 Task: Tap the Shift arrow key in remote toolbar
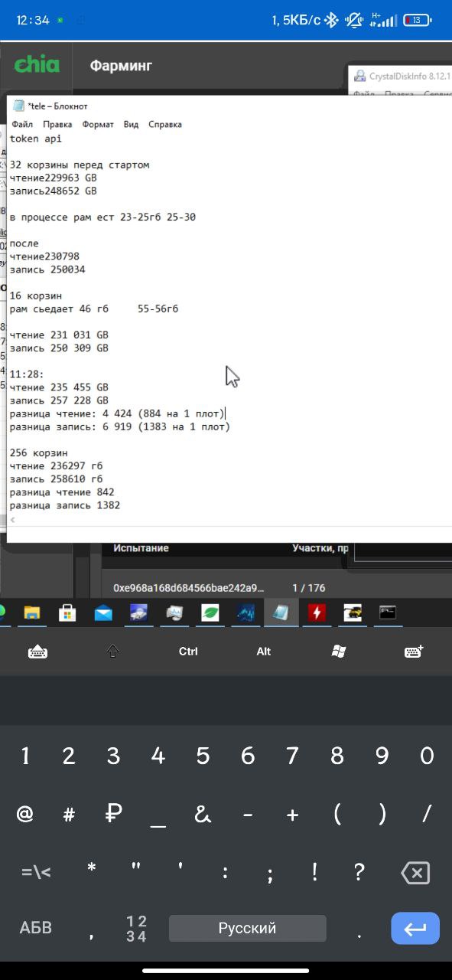pos(113,652)
